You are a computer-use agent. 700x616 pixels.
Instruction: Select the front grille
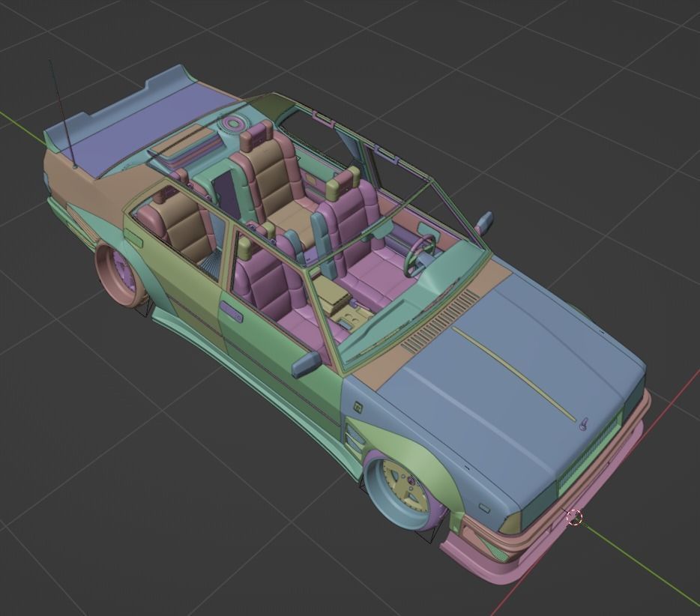[589, 453]
